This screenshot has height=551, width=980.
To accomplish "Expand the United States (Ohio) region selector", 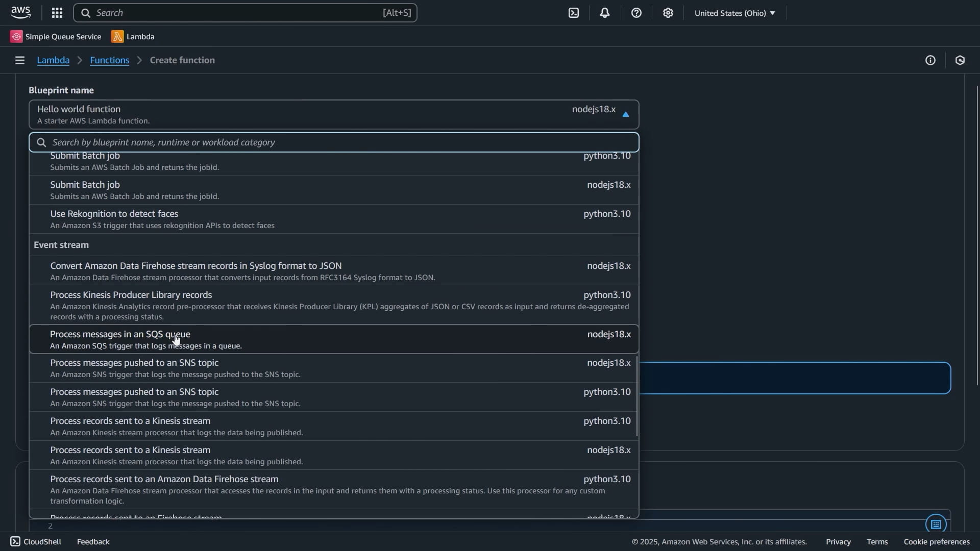I will click(734, 13).
